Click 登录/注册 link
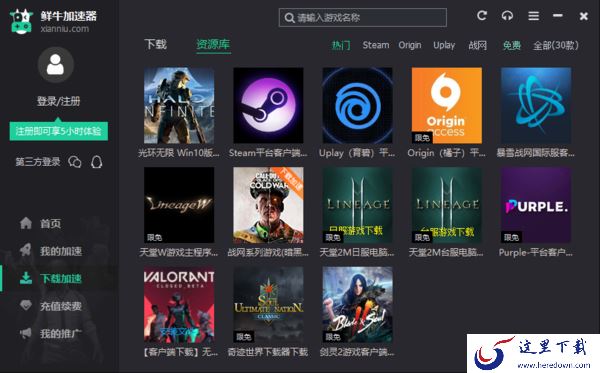This screenshot has height=373, width=600. click(x=59, y=101)
